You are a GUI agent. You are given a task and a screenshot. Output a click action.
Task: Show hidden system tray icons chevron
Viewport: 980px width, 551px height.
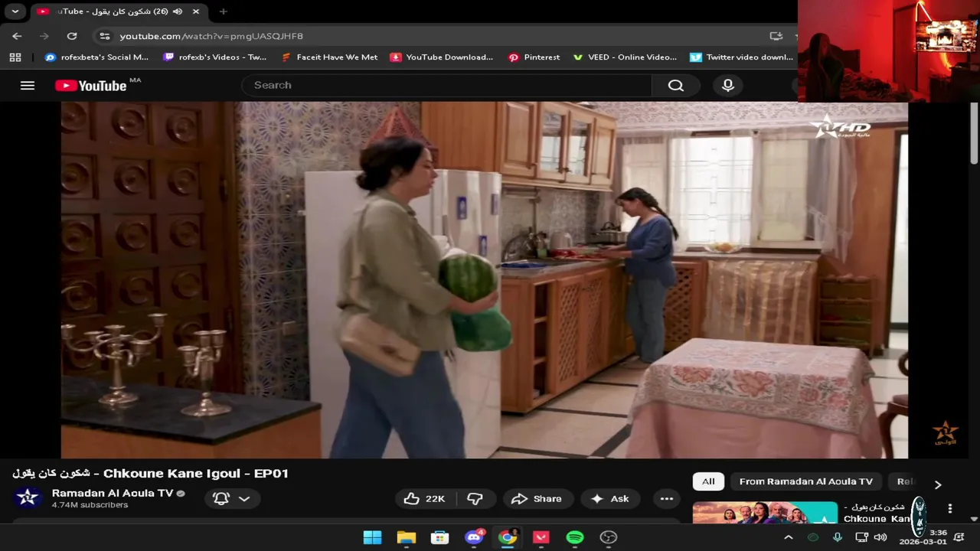789,537
